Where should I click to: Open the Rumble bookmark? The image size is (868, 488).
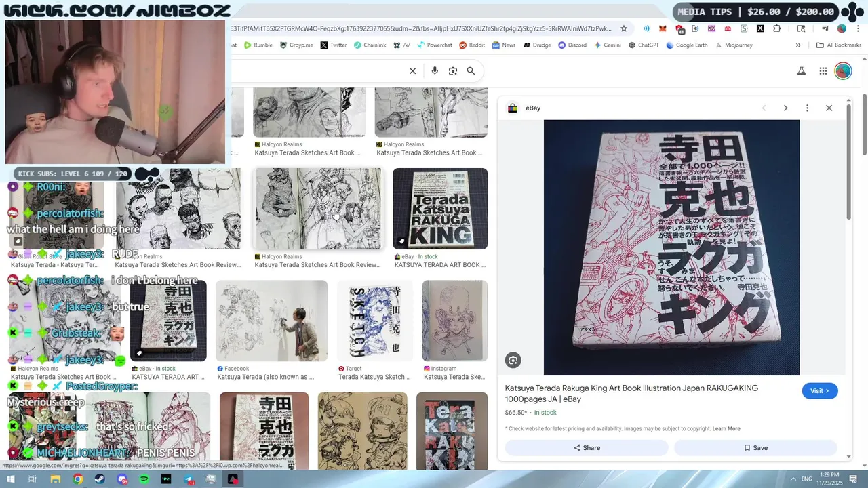point(258,45)
